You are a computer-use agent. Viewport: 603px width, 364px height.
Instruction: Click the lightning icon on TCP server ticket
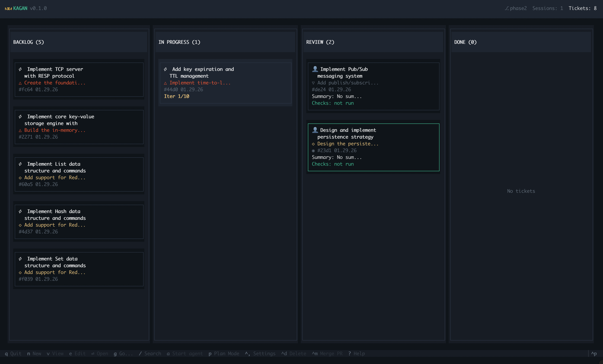pyautogui.click(x=20, y=69)
